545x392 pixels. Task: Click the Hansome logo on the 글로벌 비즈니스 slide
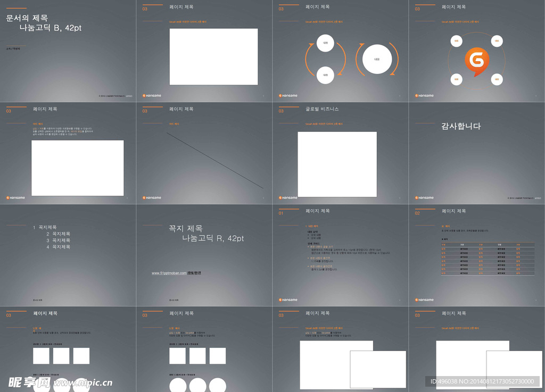288,197
